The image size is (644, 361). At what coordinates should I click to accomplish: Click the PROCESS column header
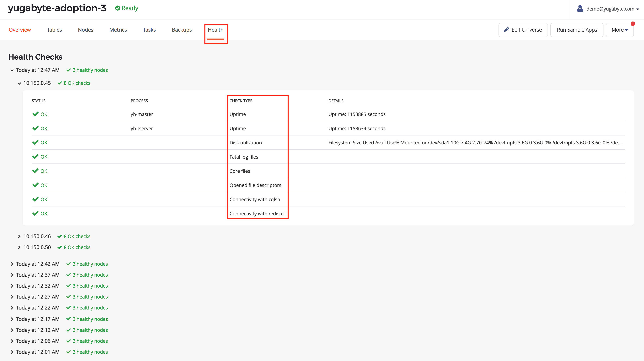139,101
